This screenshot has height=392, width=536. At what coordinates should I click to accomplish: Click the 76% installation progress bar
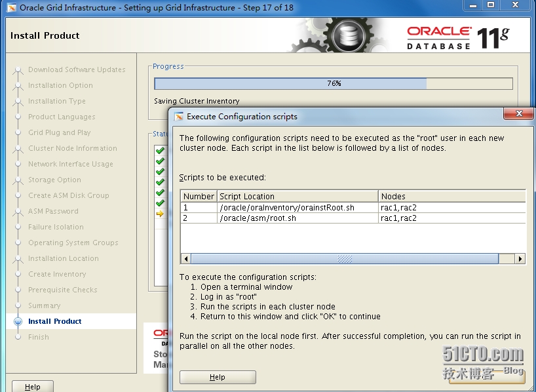(334, 83)
